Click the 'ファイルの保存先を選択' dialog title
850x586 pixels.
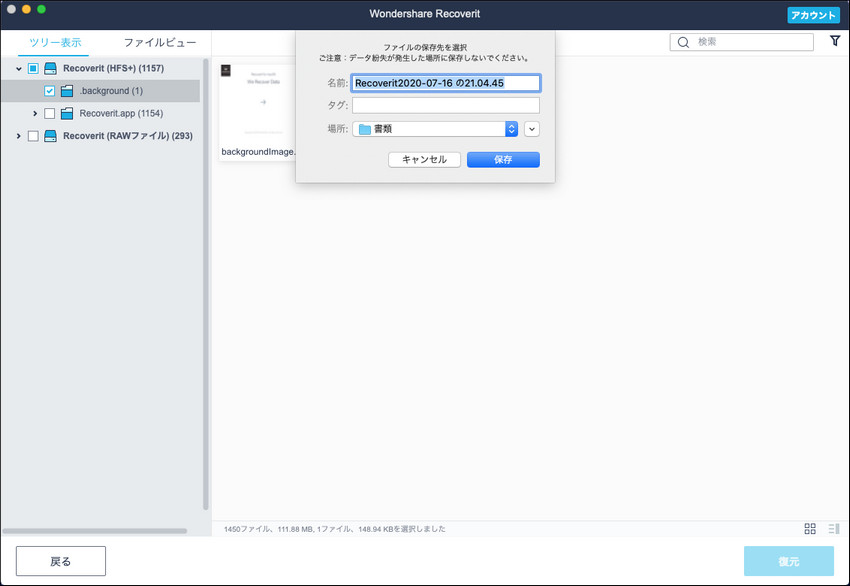pyautogui.click(x=425, y=47)
